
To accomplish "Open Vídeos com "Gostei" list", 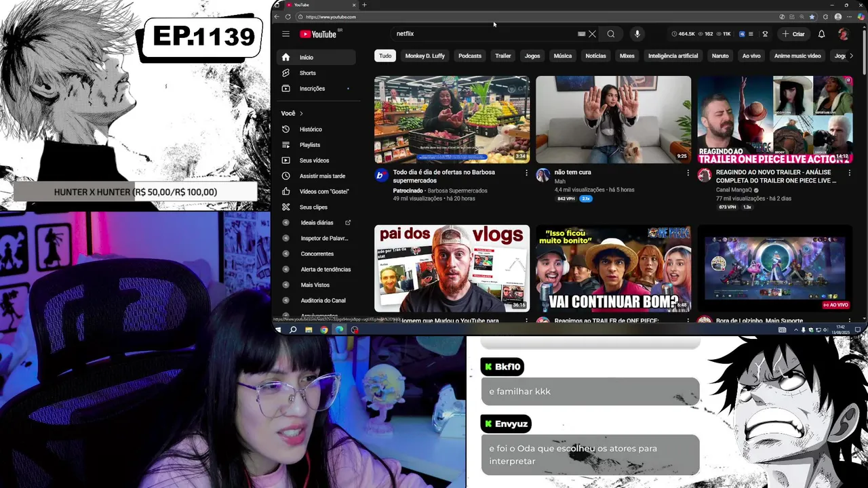I will pyautogui.click(x=317, y=192).
